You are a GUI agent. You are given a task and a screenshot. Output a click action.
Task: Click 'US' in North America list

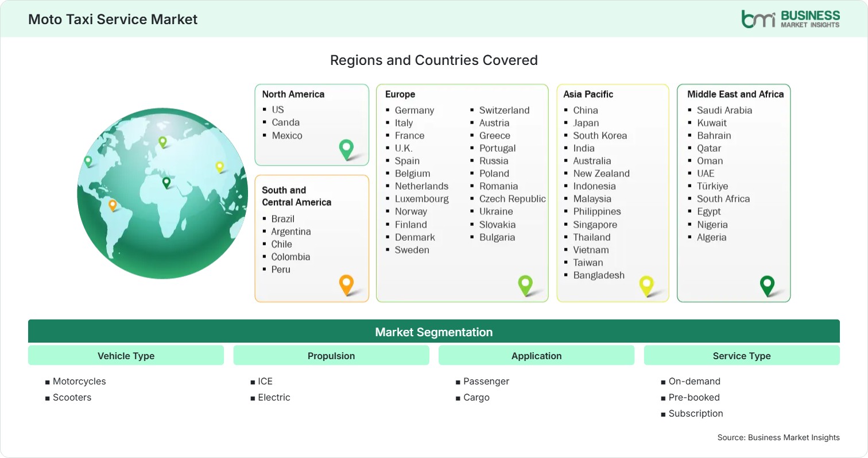278,109
